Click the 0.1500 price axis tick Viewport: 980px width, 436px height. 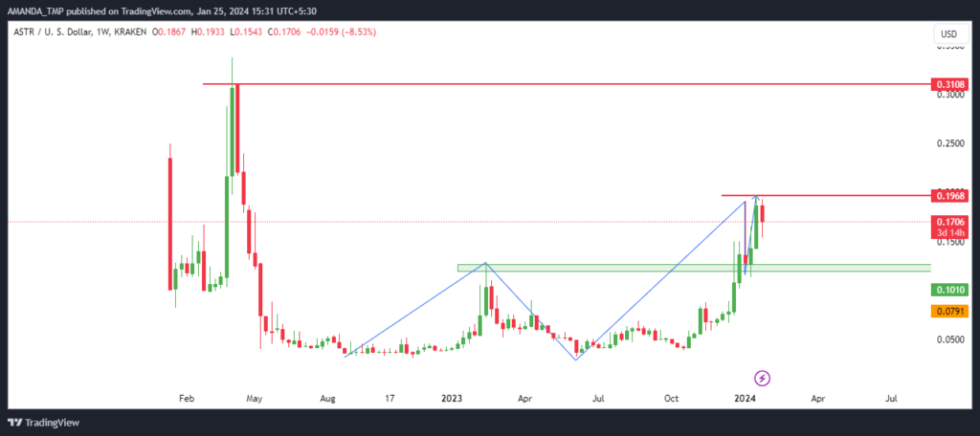pyautogui.click(x=950, y=242)
